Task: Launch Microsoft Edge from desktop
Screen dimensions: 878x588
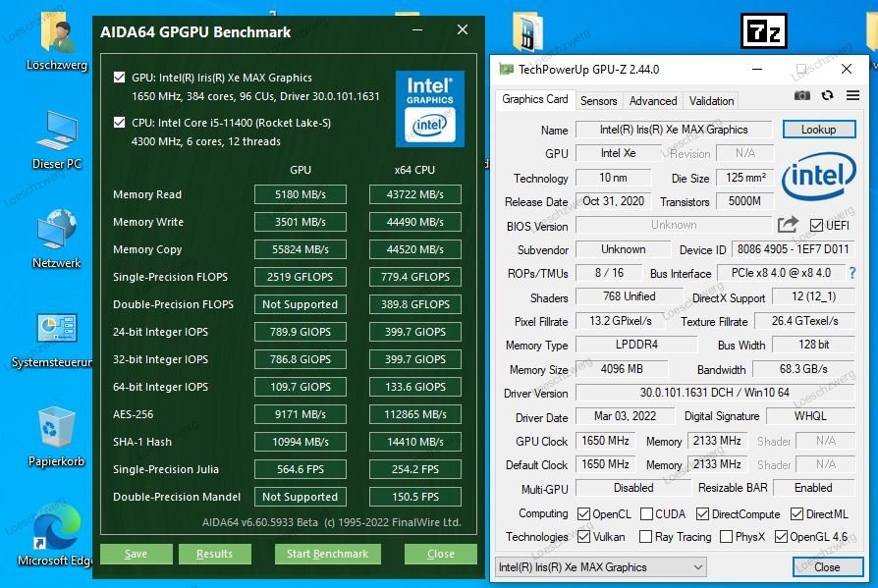Action: pos(56,534)
